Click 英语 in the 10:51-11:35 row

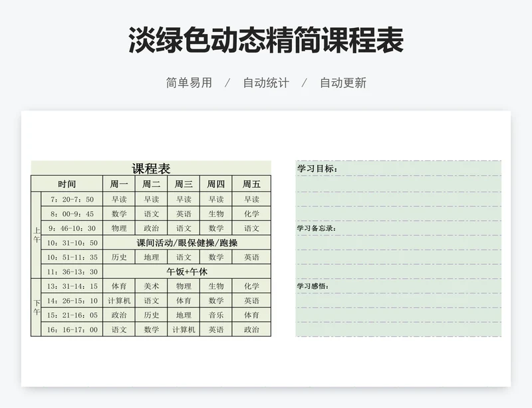click(251, 257)
